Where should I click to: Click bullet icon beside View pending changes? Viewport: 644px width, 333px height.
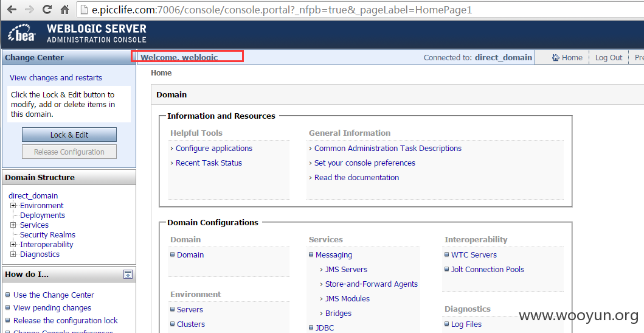coord(8,307)
